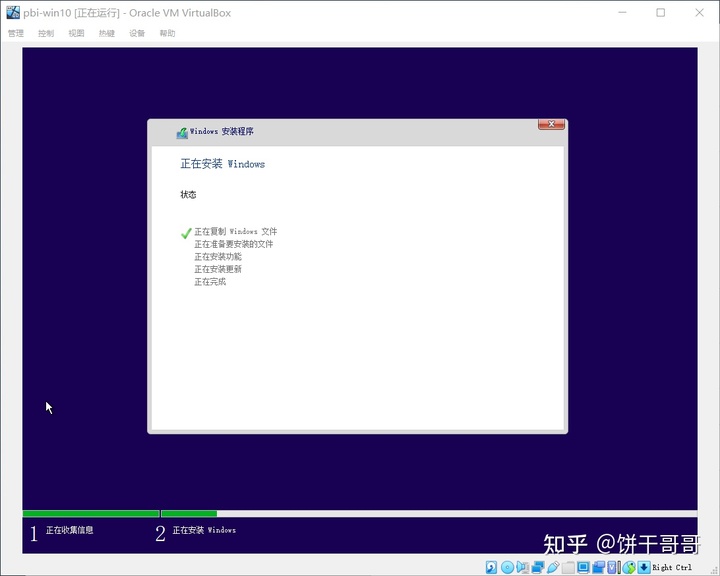Open the USB devices status icon
720x576 pixels.
click(x=553, y=567)
